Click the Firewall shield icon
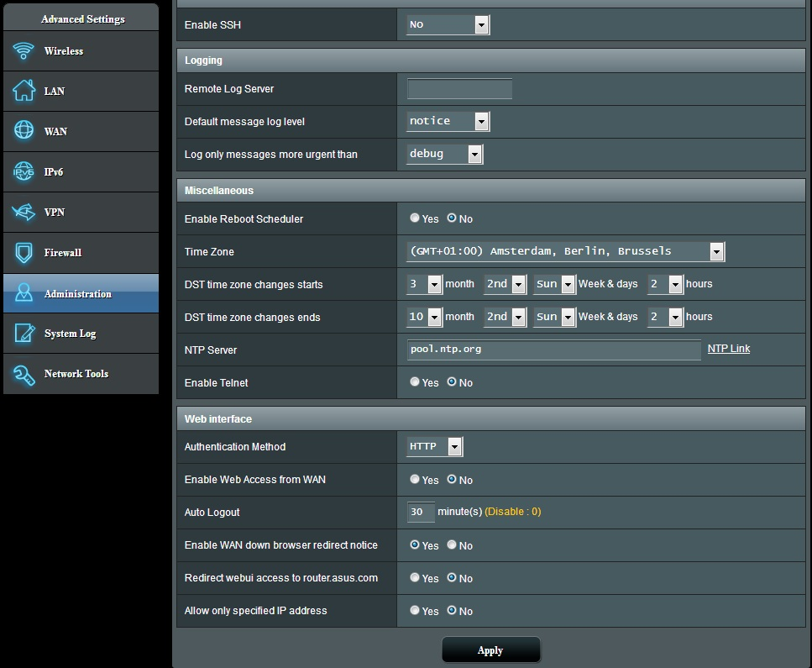 pyautogui.click(x=24, y=253)
